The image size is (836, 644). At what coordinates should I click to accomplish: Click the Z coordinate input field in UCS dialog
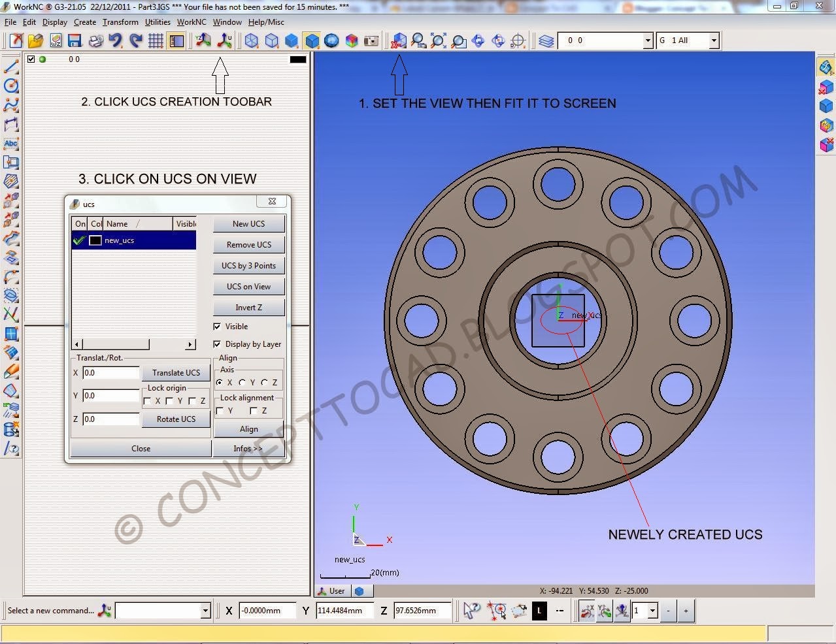pyautogui.click(x=110, y=419)
